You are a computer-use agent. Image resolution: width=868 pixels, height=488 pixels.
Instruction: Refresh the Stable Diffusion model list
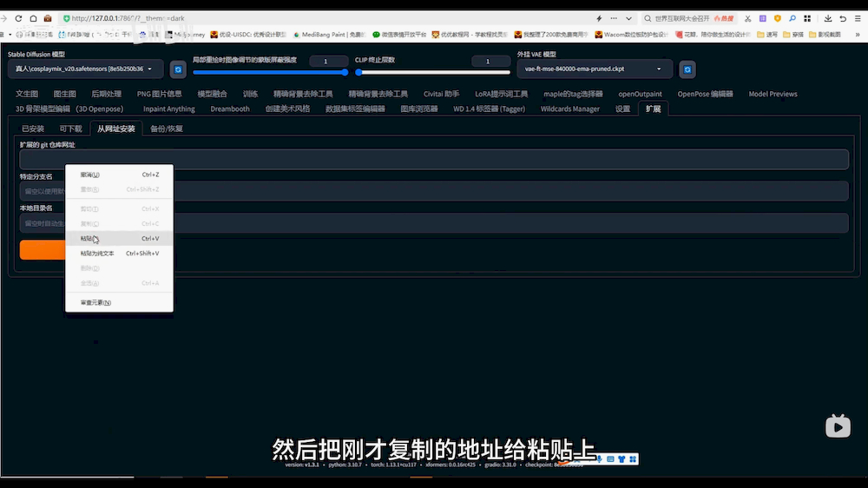178,69
